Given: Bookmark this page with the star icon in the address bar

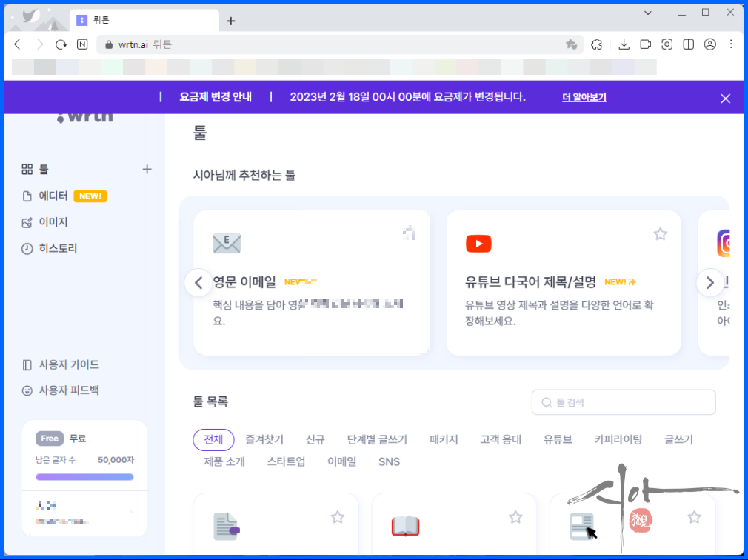Looking at the screenshot, I should (571, 44).
